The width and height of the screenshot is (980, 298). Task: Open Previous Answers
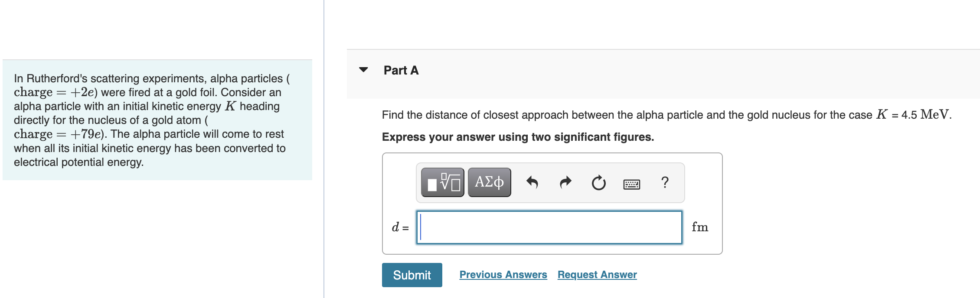coord(503,274)
